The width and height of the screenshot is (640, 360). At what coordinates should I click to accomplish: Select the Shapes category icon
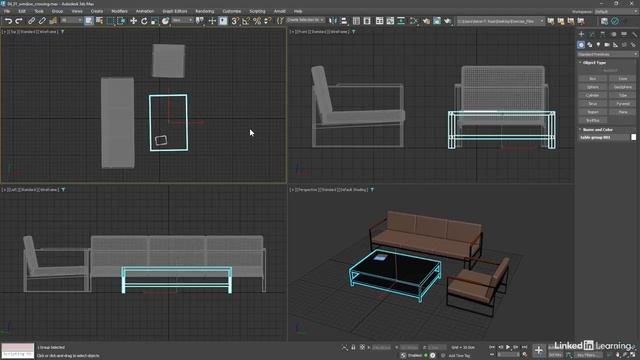coord(589,44)
